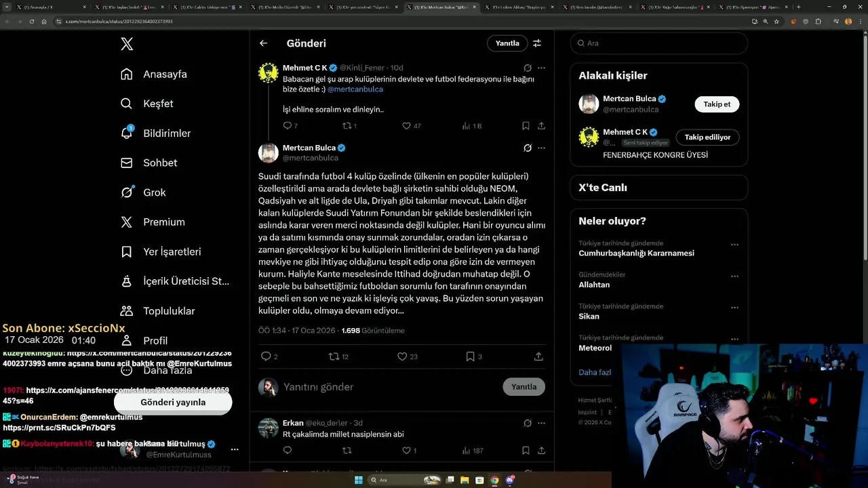
Task: Open Topluluklar communities
Action: coord(157,311)
